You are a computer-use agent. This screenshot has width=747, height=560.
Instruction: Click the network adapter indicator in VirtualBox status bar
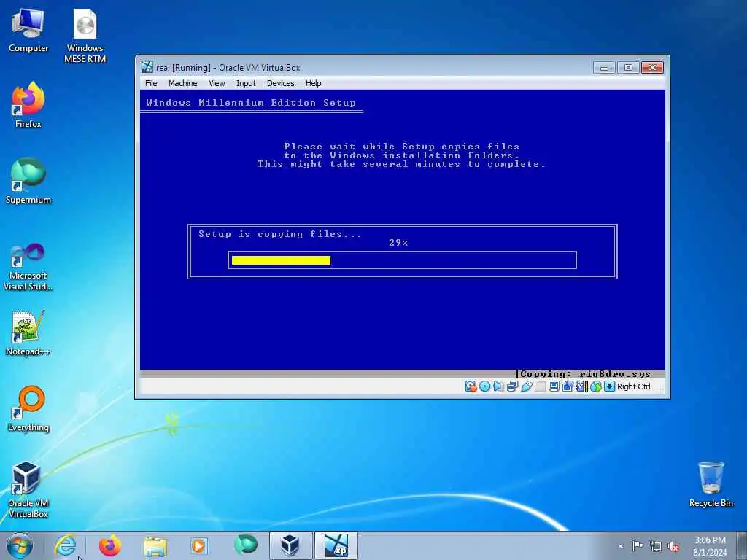(513, 386)
